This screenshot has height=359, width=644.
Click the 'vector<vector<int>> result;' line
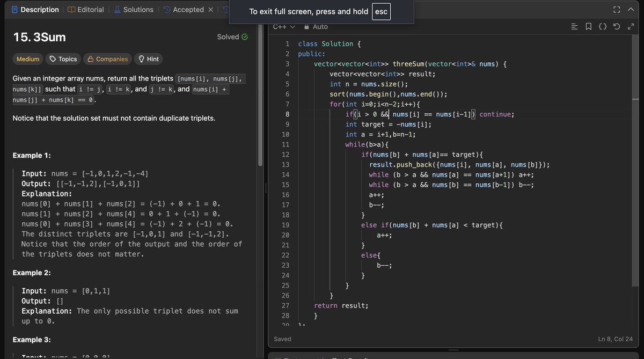coord(383,74)
